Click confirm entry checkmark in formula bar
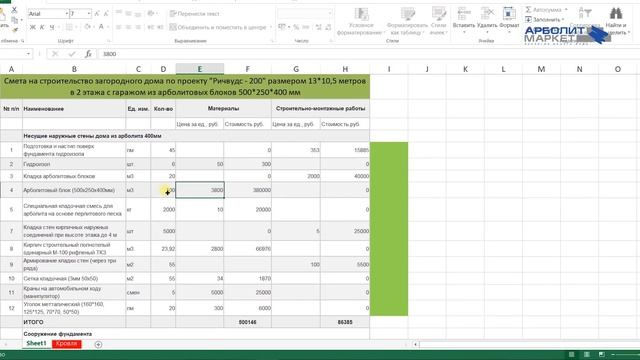 72,54
